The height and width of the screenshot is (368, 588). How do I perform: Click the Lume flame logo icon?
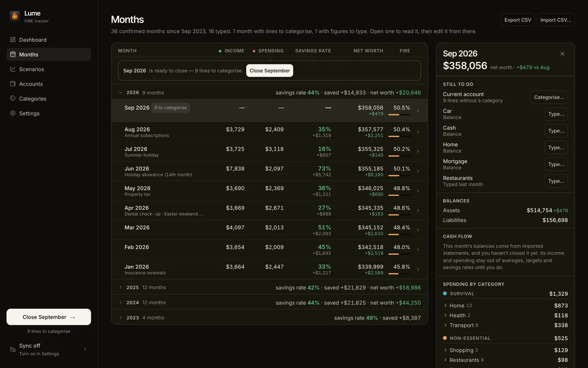pos(15,16)
